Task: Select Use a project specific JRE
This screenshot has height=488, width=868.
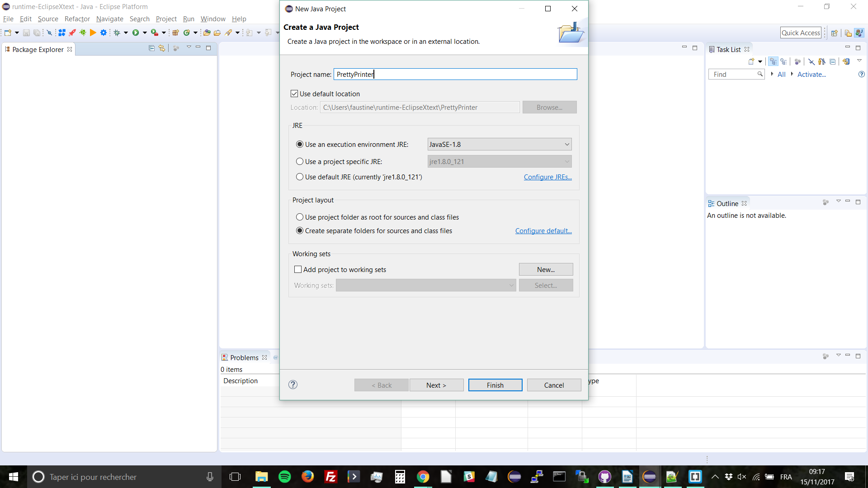Action: pyautogui.click(x=300, y=161)
